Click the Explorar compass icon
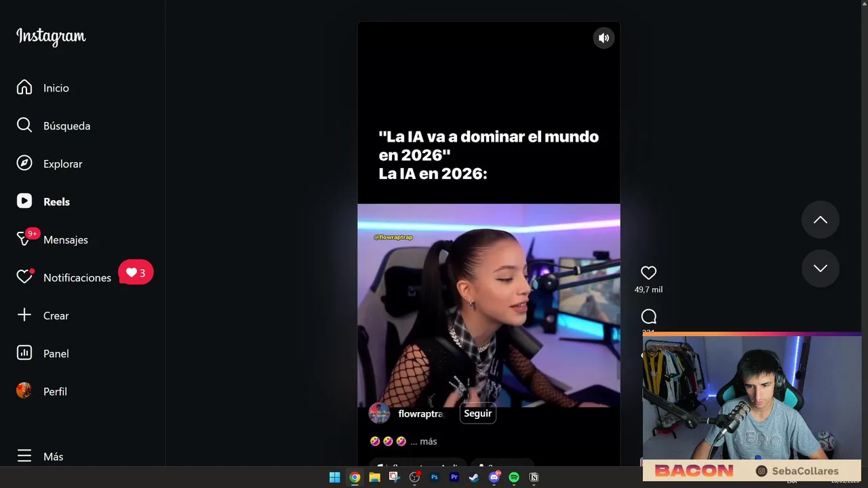868x488 pixels. pyautogui.click(x=24, y=163)
